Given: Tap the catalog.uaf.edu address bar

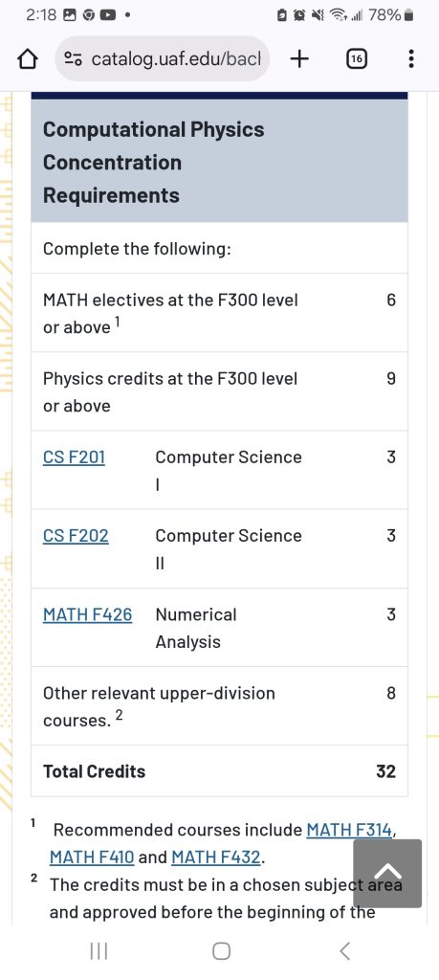Looking at the screenshot, I should pos(163,58).
